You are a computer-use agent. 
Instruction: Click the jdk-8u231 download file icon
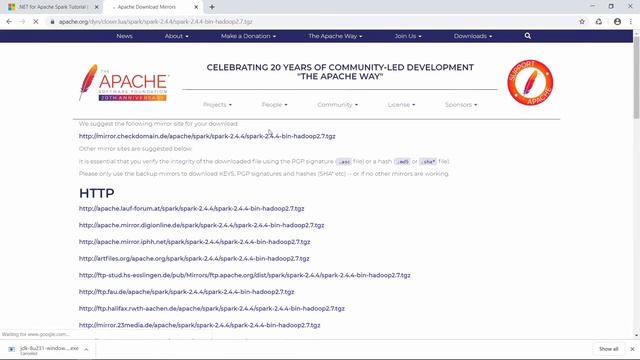(x=11, y=349)
